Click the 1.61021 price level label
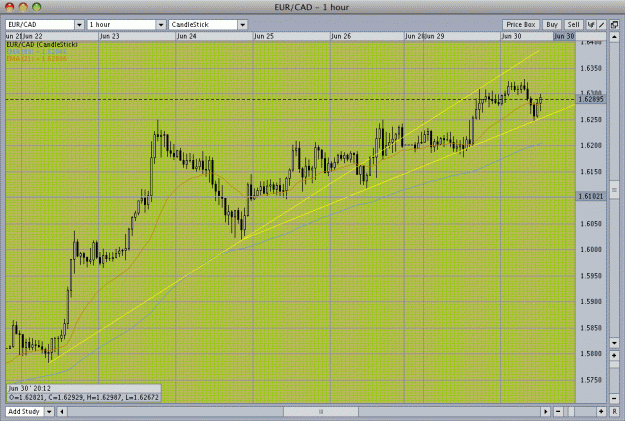This screenshot has width=625, height=421. click(x=591, y=196)
